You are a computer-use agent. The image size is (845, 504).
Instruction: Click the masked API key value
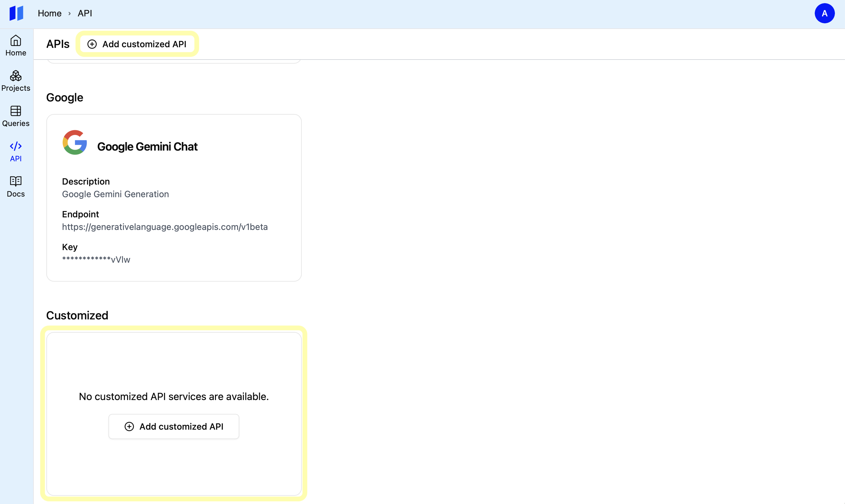tap(96, 260)
